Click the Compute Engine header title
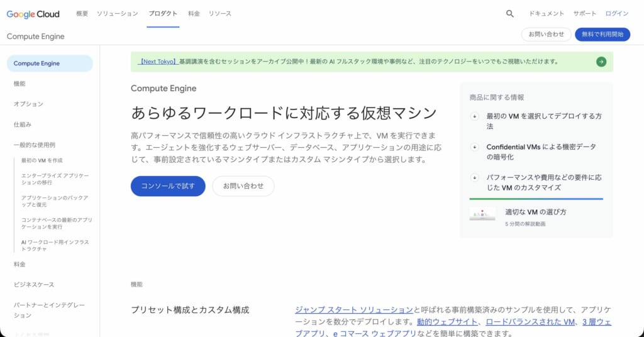This screenshot has height=337, width=644. click(35, 36)
